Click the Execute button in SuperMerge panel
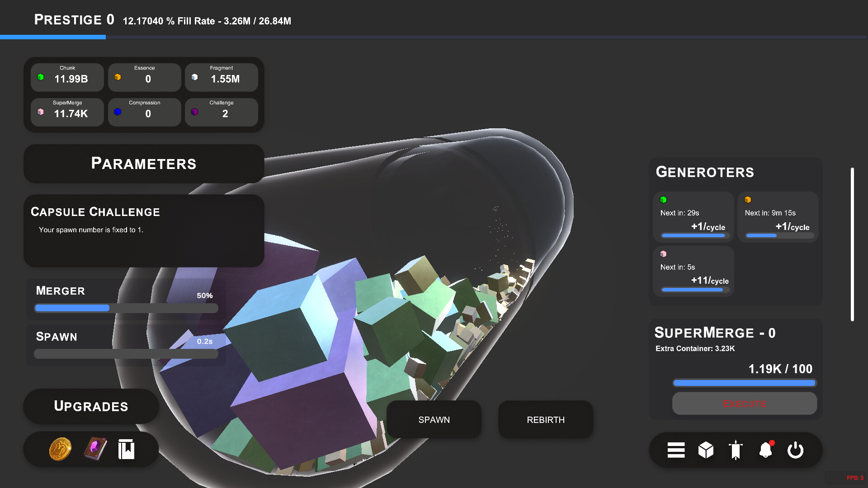Image resolution: width=868 pixels, height=488 pixels. pyautogui.click(x=744, y=404)
